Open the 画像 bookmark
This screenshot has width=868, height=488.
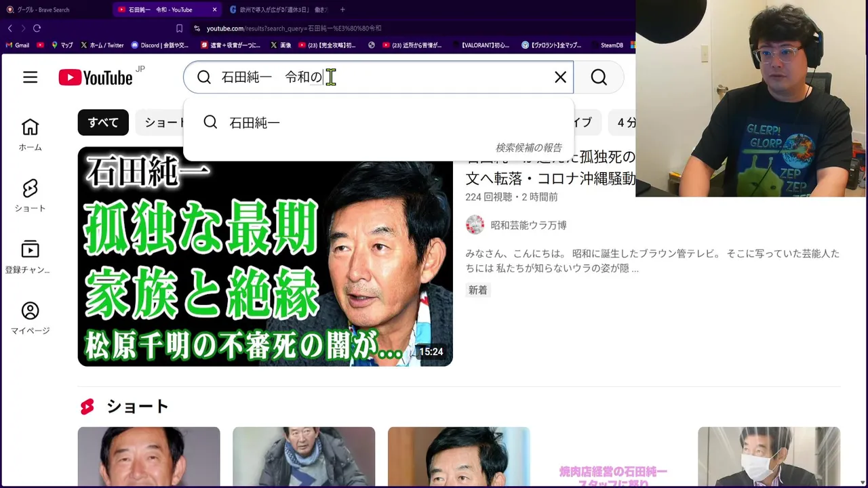tap(281, 45)
